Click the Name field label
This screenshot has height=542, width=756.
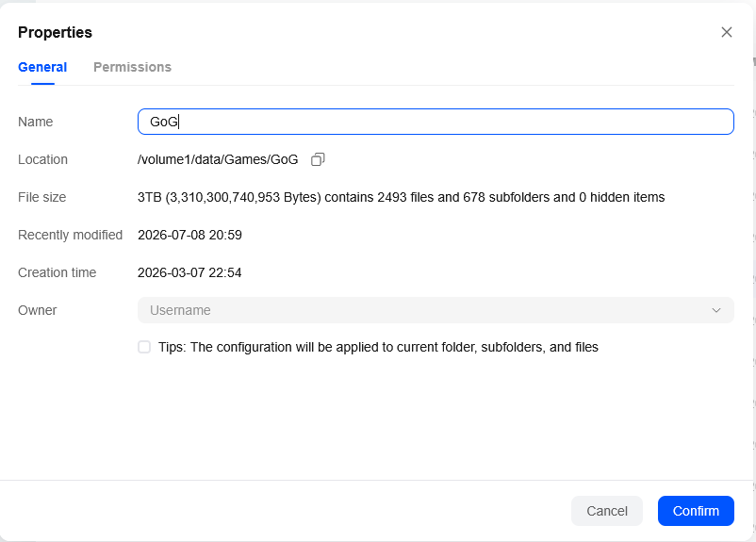point(35,122)
